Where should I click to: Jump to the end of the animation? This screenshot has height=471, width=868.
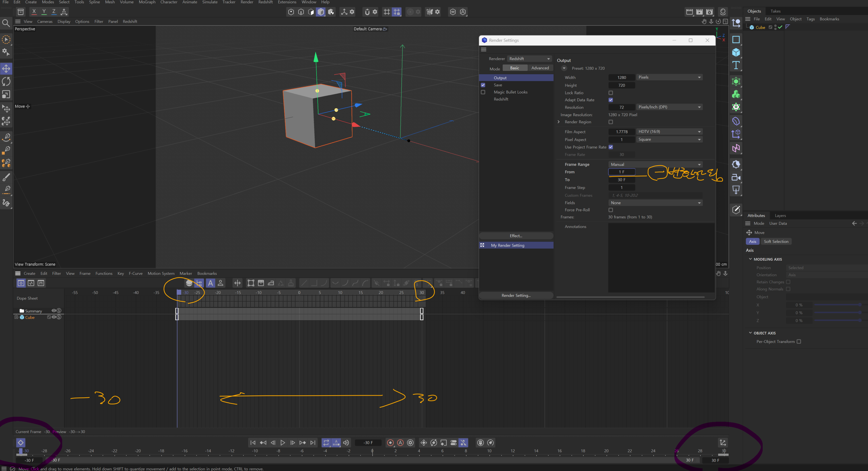(x=313, y=443)
